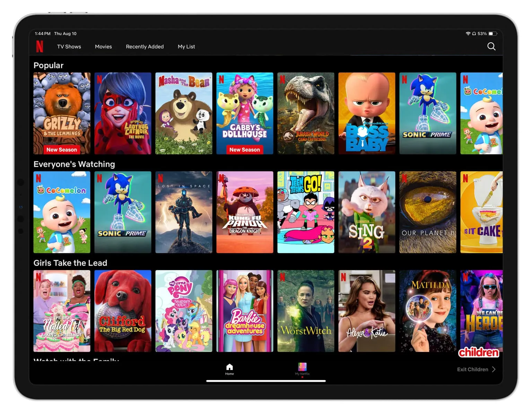Open the TV Shows menu
The width and height of the screenshot is (532, 414).
point(69,46)
